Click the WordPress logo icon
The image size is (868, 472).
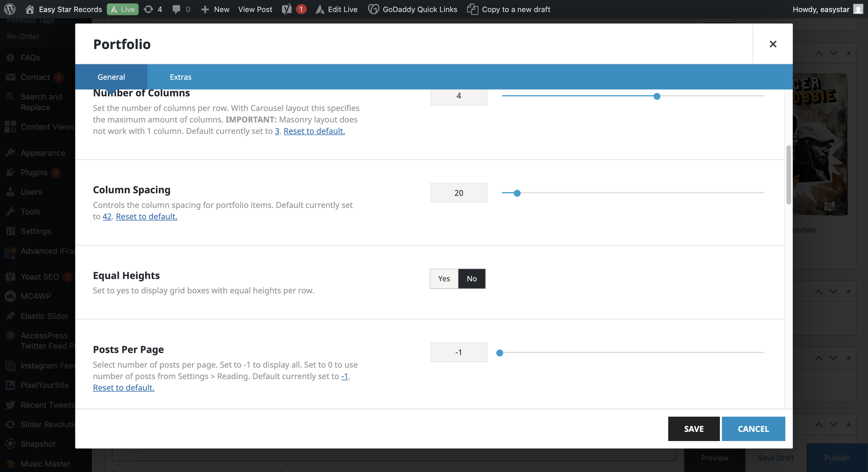tap(10, 9)
